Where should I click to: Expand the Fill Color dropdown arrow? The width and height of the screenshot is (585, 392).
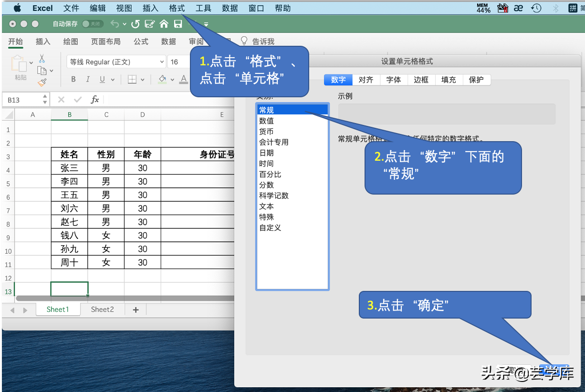(x=172, y=80)
